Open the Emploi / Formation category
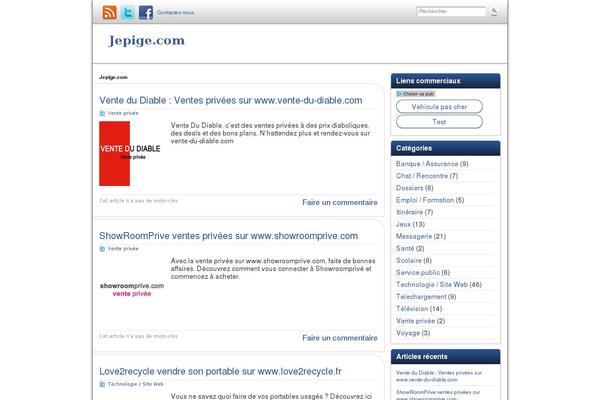 [x=425, y=200]
